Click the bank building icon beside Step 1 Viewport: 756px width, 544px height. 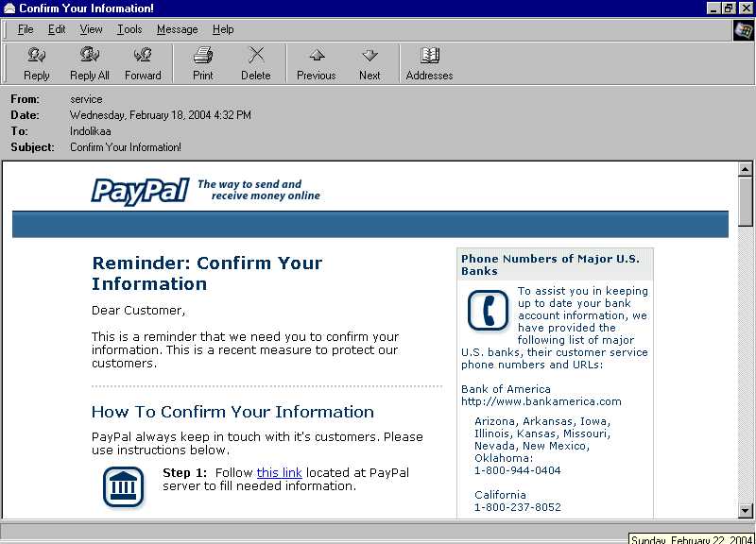[x=124, y=486]
